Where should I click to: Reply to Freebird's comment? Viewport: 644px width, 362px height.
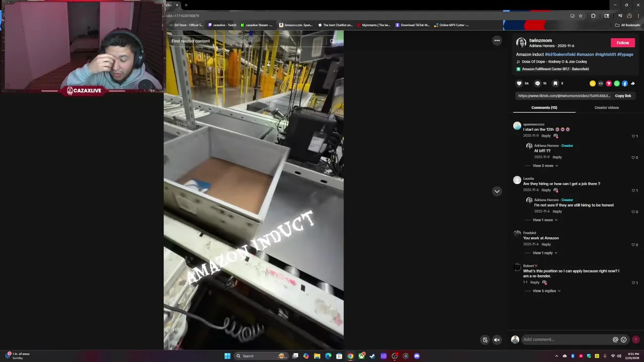coord(546,244)
